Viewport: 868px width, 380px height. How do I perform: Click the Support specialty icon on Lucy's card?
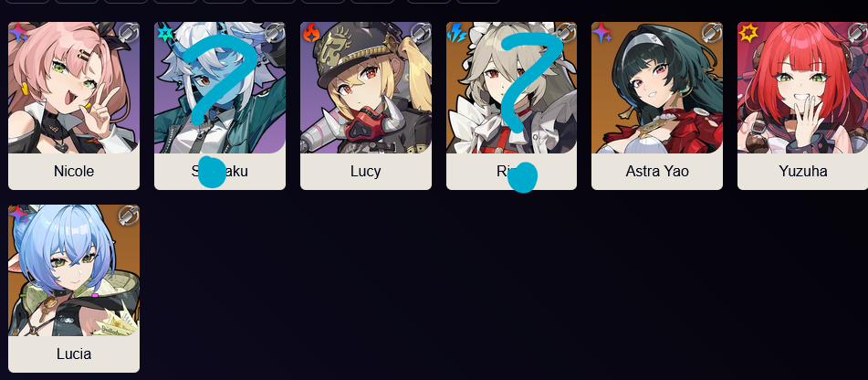(421, 33)
